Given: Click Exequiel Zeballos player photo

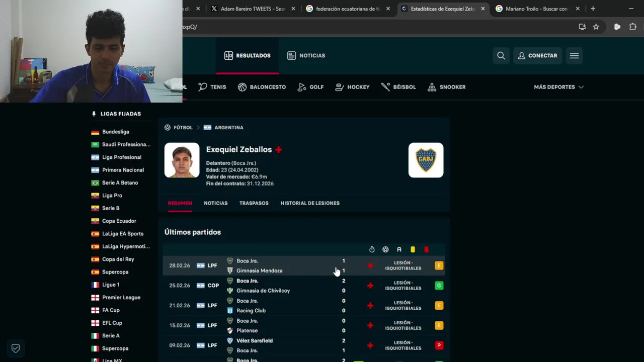Looking at the screenshot, I should point(182,160).
